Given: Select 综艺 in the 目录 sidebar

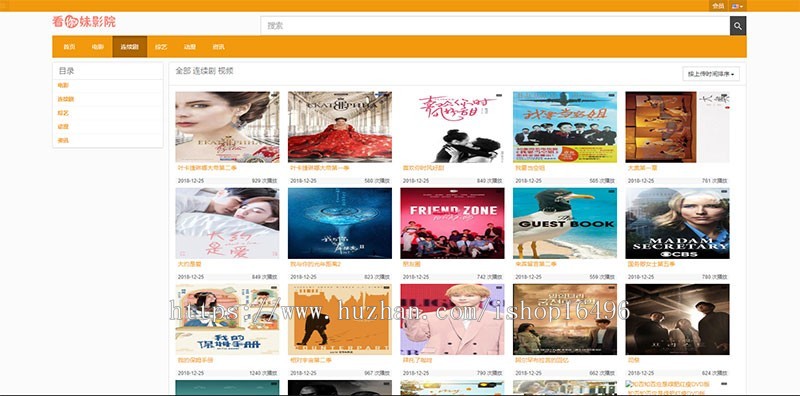Looking at the screenshot, I should [x=63, y=113].
